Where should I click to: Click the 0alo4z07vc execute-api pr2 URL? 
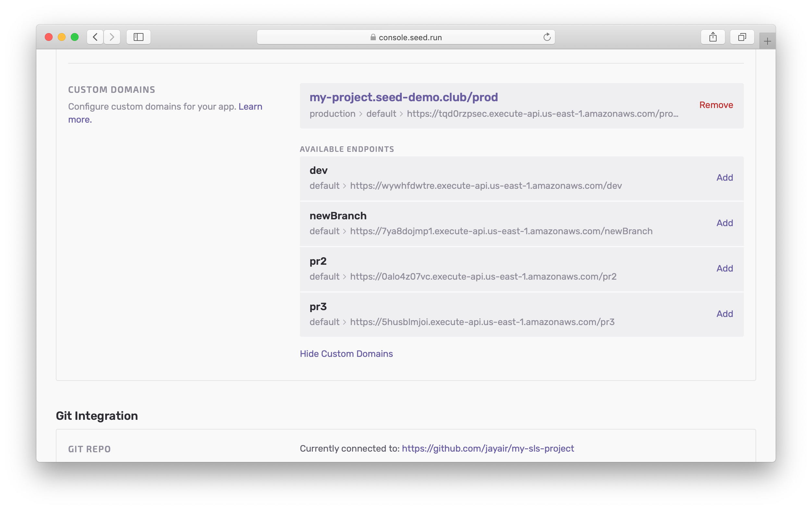pyautogui.click(x=483, y=277)
